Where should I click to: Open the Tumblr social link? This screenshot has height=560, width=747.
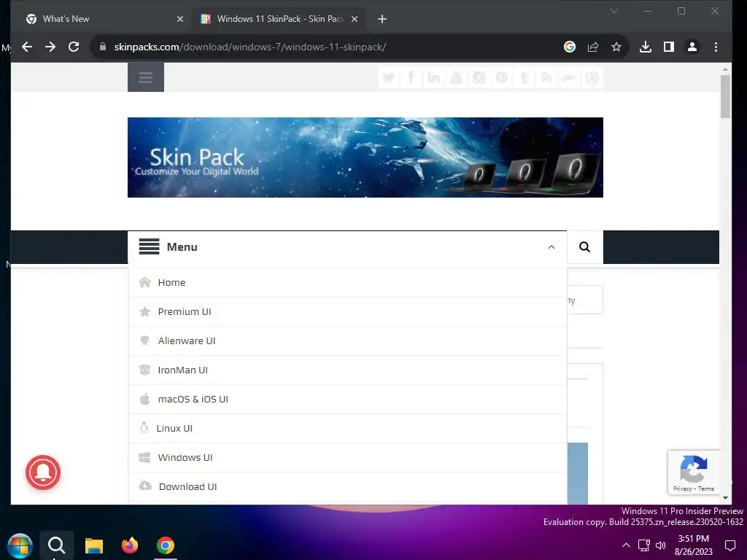[524, 77]
